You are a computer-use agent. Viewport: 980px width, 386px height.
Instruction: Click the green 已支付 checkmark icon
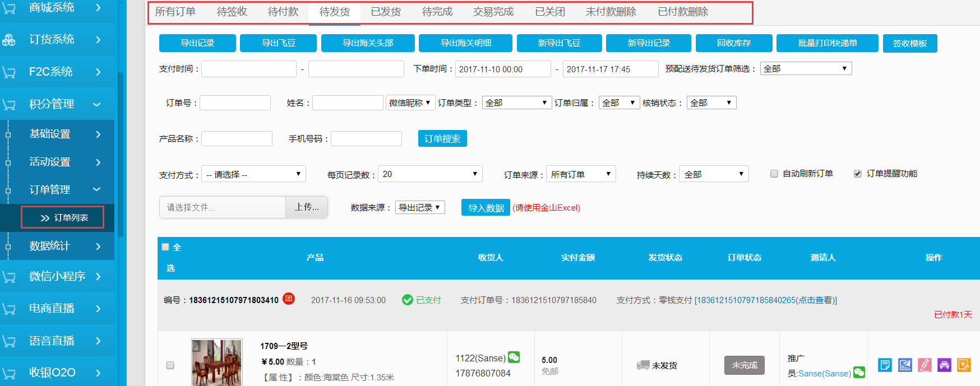coord(408,300)
